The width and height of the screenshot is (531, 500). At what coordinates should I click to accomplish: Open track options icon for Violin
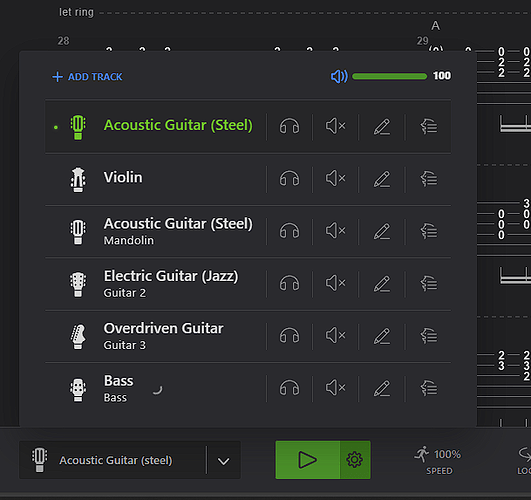(429, 179)
